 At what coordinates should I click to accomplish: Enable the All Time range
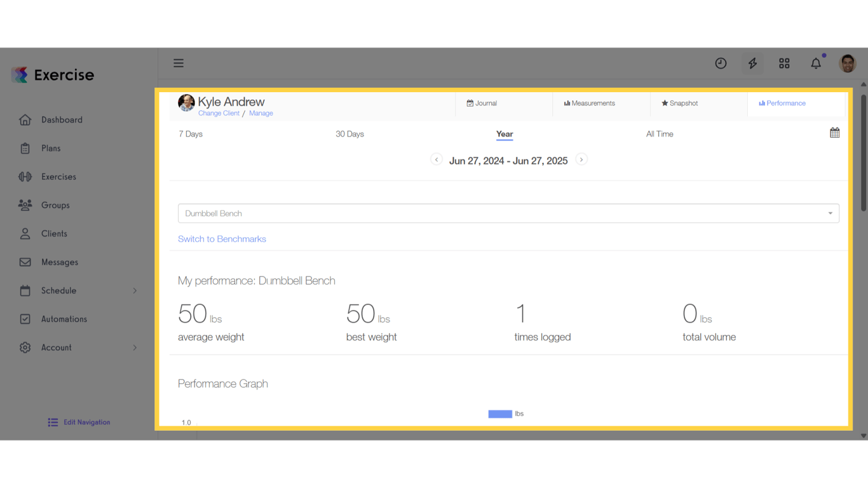click(x=659, y=134)
